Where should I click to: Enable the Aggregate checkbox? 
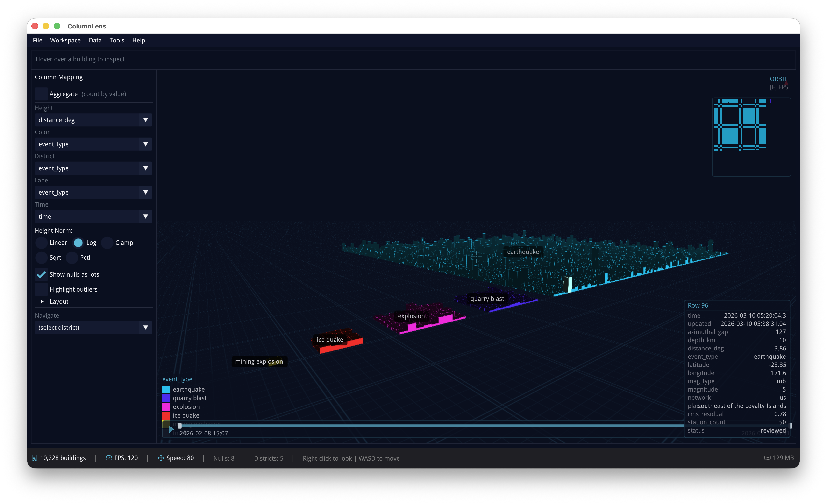click(41, 94)
